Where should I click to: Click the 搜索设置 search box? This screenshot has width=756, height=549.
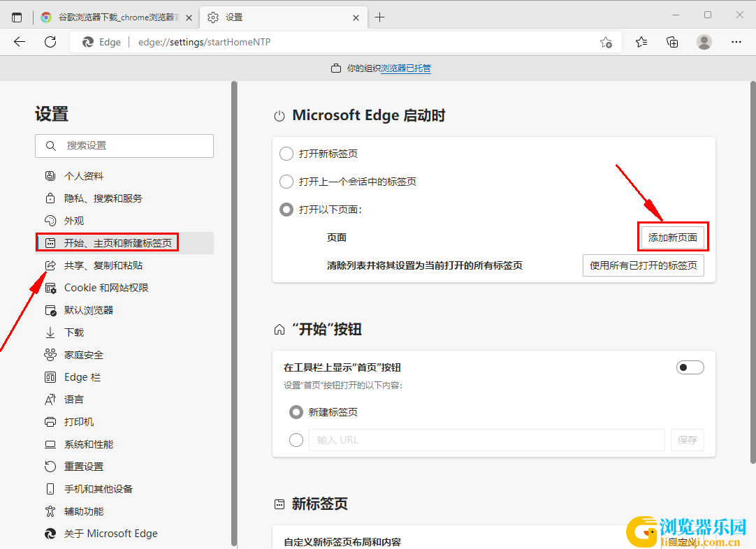(x=124, y=145)
